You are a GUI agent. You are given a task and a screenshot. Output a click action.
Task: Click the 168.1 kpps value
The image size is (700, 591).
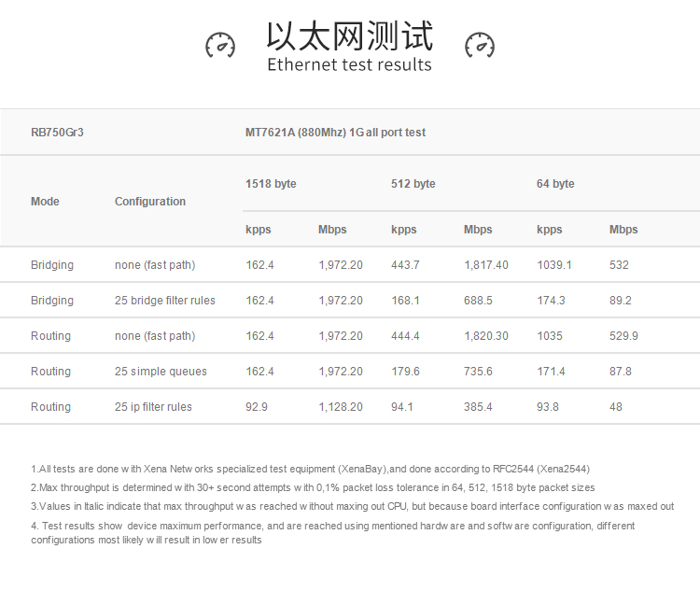click(x=405, y=301)
